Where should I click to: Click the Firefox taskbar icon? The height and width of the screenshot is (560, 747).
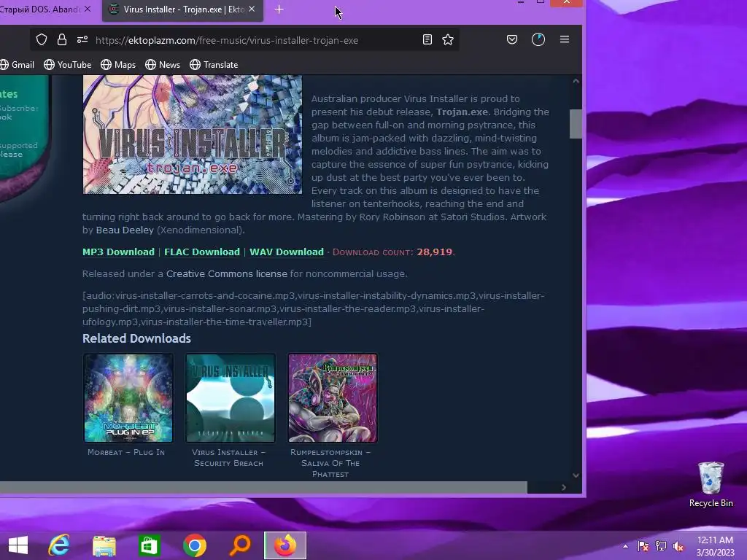pos(285,545)
